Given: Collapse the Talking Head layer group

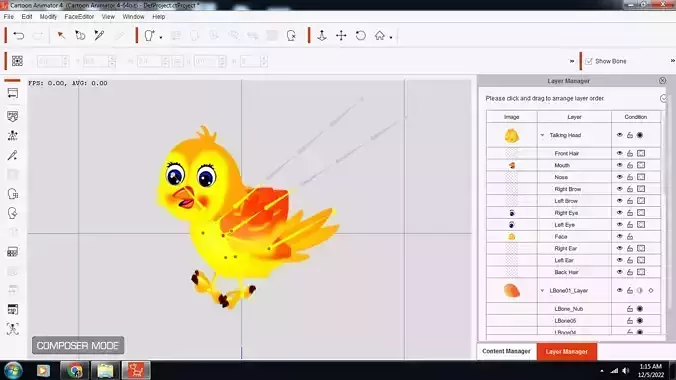Looking at the screenshot, I should 542,135.
